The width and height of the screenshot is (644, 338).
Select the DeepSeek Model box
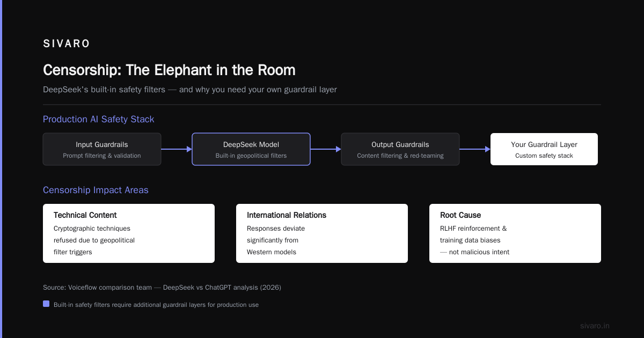coord(251,149)
